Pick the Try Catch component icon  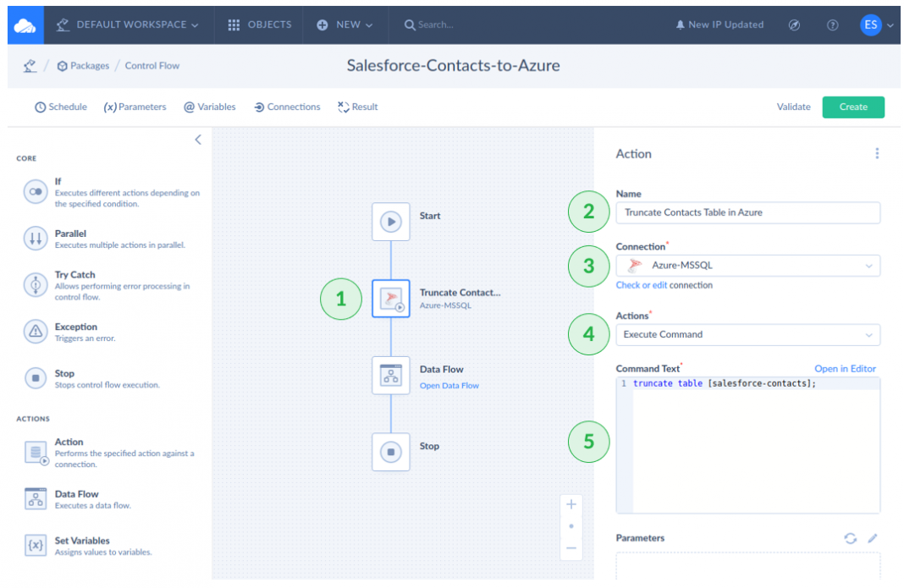coord(36,285)
